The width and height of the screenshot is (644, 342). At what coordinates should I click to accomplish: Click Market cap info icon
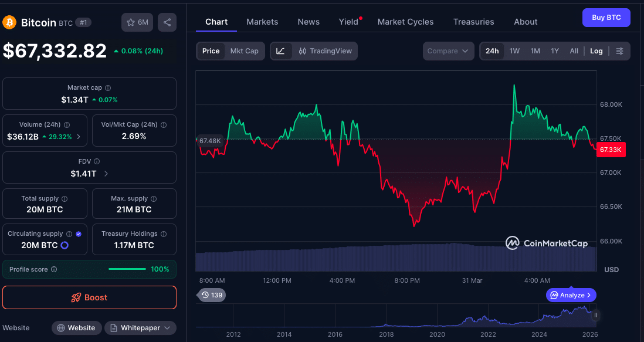point(108,88)
